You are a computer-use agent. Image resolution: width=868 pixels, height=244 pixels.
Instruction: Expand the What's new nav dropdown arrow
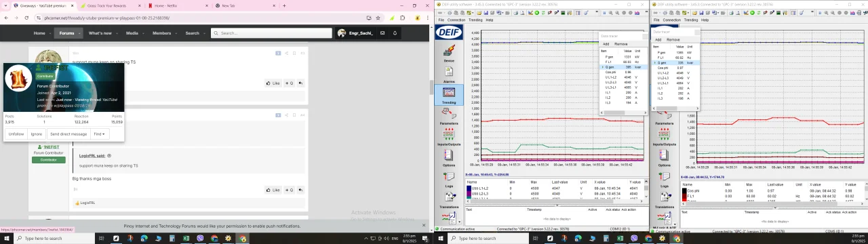(116, 33)
